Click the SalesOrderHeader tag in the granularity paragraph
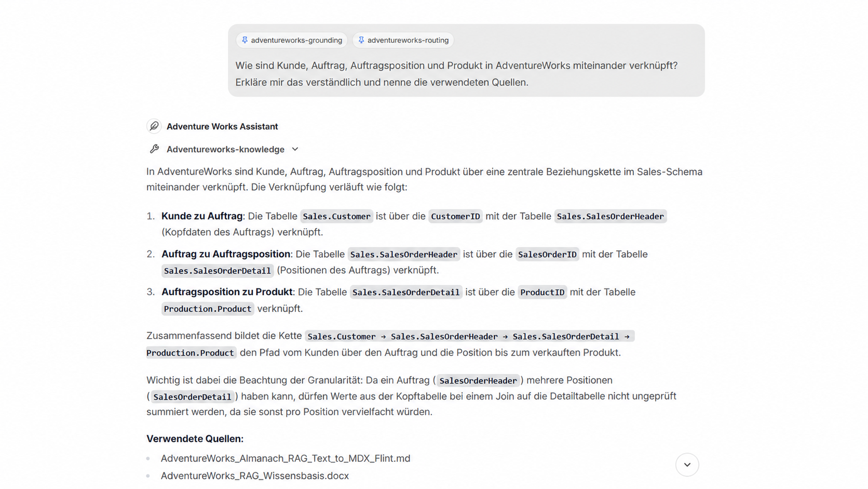 point(478,380)
